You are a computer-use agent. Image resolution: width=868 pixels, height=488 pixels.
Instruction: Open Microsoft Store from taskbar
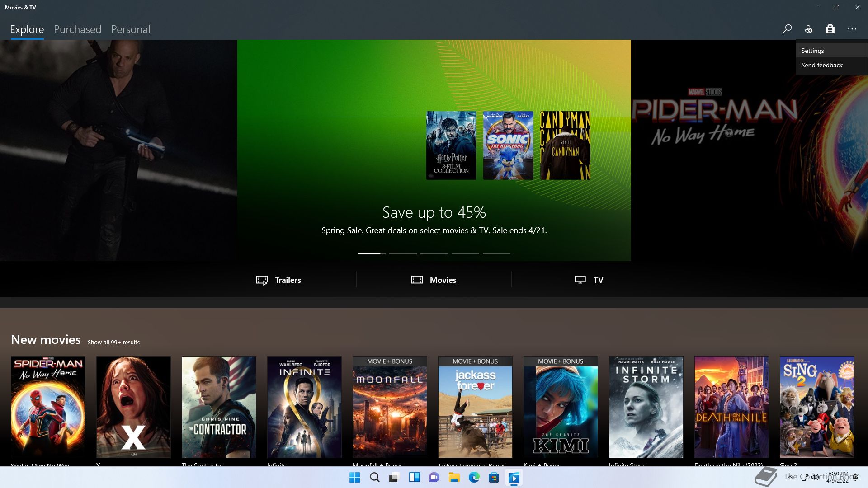[x=494, y=478]
